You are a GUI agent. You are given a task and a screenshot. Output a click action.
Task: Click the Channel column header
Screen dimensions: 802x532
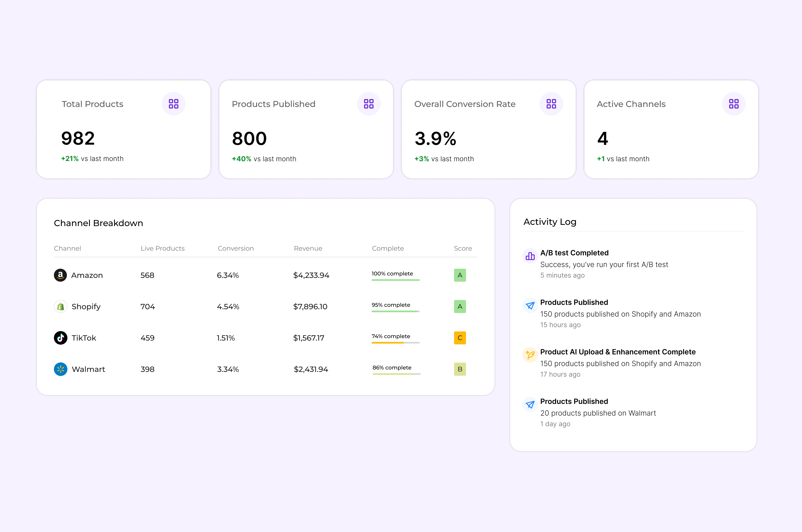point(68,248)
